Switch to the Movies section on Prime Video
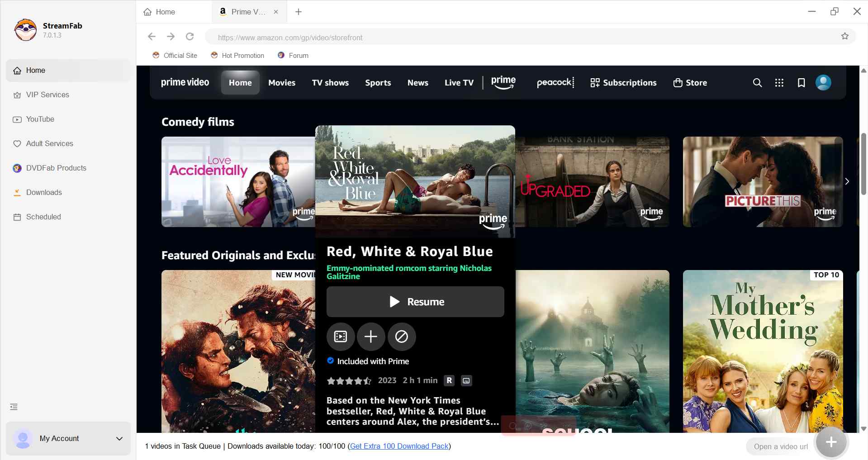The height and width of the screenshot is (460, 868). (281, 83)
